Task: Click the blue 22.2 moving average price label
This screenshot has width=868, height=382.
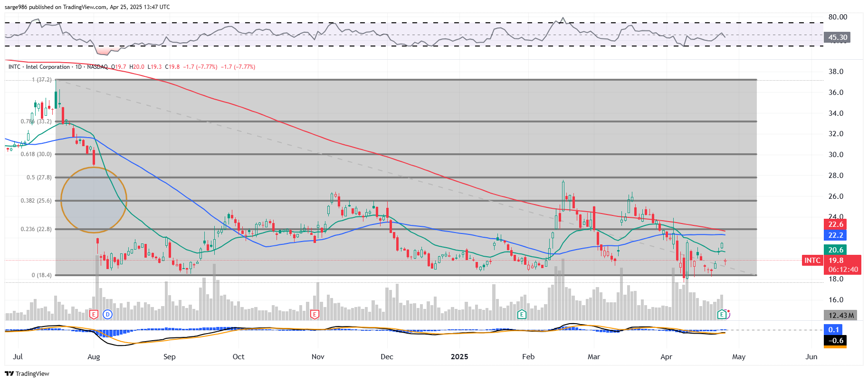Action: [x=836, y=235]
